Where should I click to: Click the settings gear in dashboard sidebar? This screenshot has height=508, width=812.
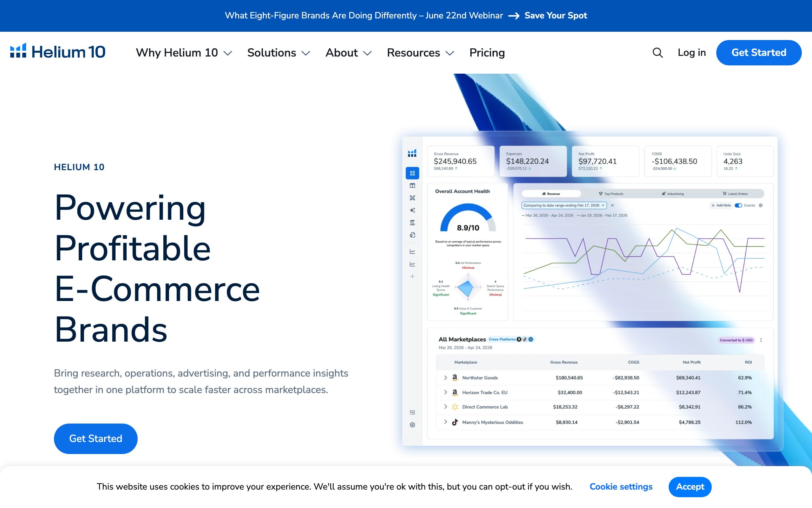(x=412, y=425)
